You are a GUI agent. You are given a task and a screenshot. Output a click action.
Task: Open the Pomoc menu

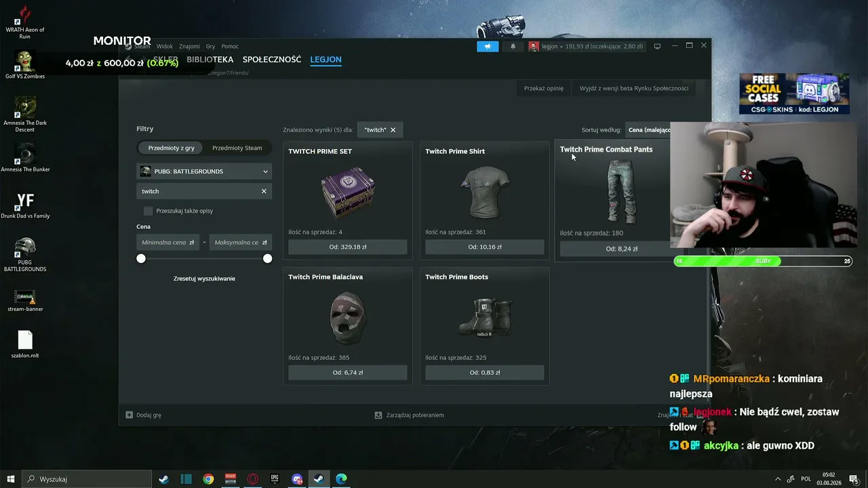click(230, 47)
